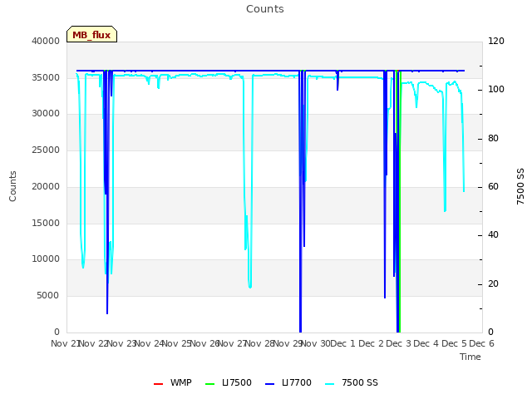Screen dimensions: 532x399
Task: Click the 20 right axis tick
Action: 493,283
